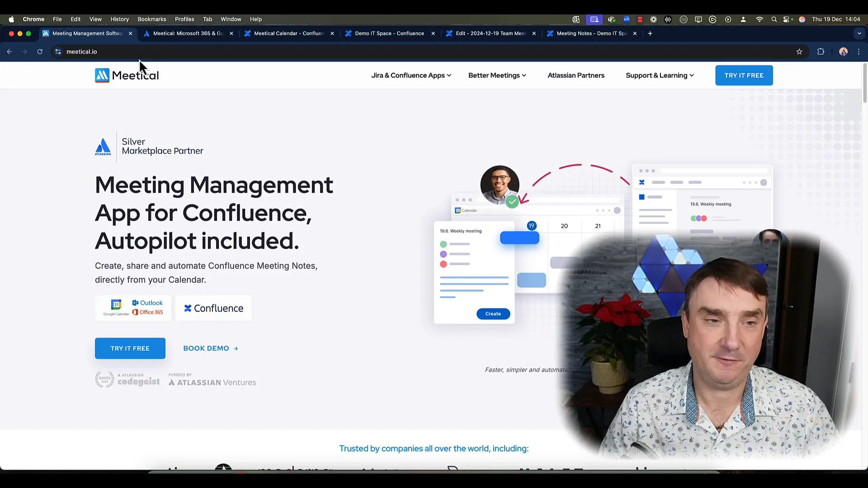Click the Google Calendar icon

[x=116, y=307]
